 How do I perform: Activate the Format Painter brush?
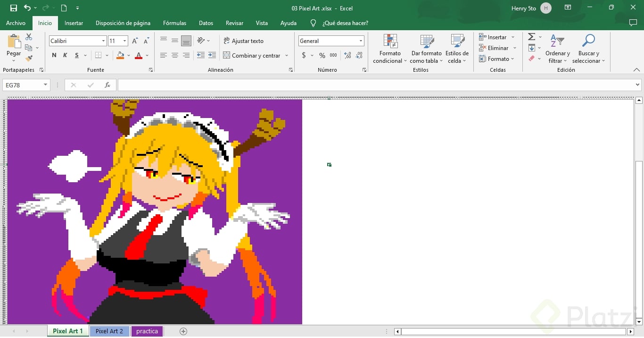coord(29,59)
